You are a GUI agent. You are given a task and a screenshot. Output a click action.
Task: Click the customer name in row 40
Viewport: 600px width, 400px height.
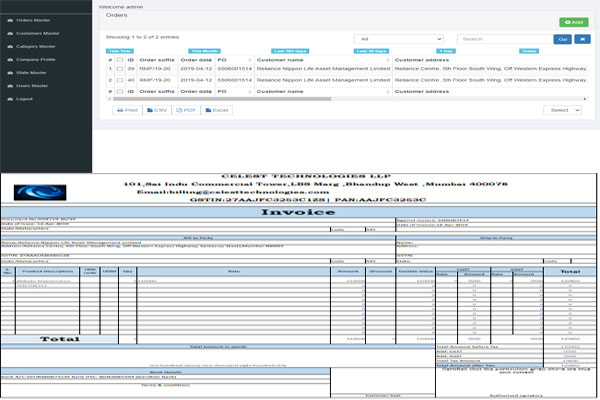[323, 80]
